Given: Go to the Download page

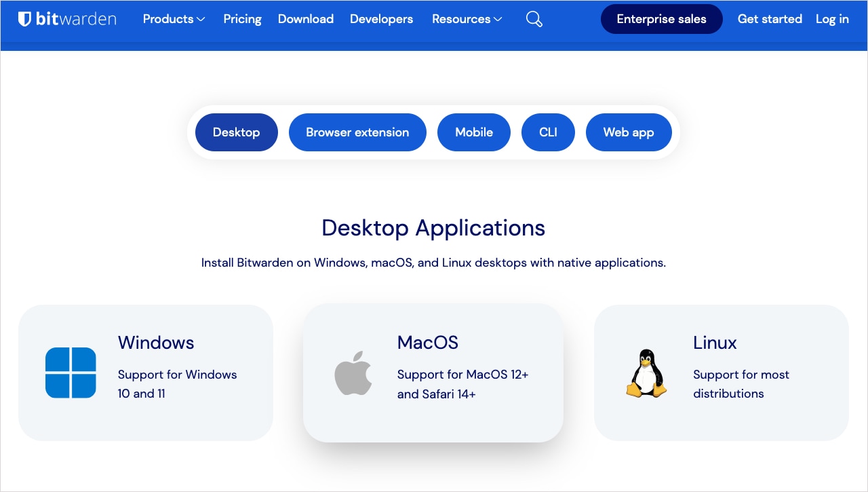Looking at the screenshot, I should tap(306, 19).
